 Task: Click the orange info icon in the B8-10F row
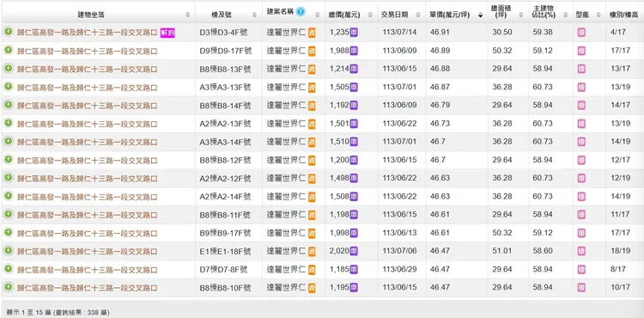click(x=312, y=288)
